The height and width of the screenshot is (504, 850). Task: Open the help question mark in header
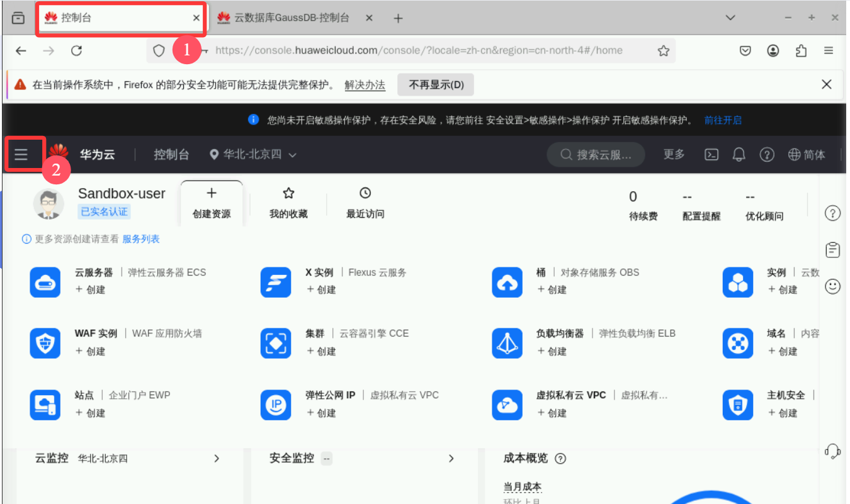[x=766, y=154]
